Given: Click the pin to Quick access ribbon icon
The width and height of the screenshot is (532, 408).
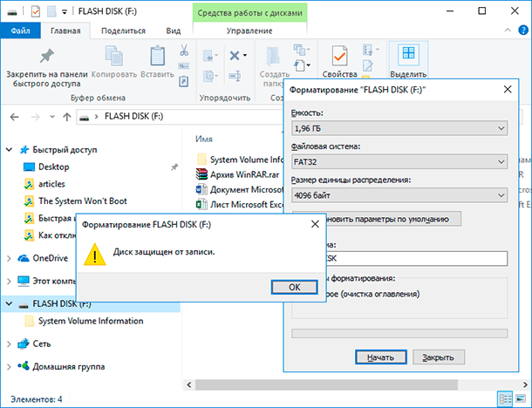Looking at the screenshot, I should pos(47,57).
